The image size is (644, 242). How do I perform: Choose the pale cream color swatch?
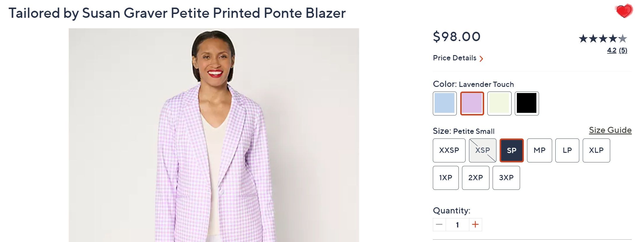(x=499, y=104)
